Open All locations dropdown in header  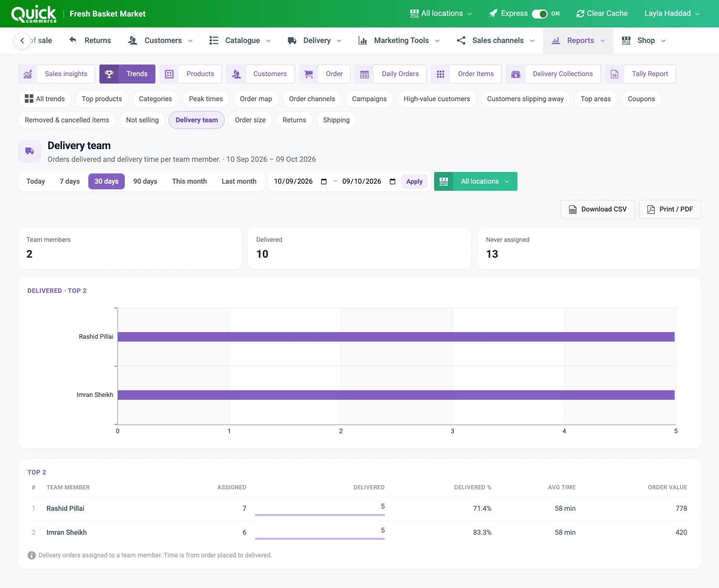[x=441, y=13]
